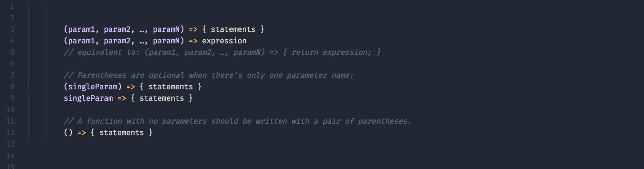Click line number 12 in the gutter

[x=10, y=133]
